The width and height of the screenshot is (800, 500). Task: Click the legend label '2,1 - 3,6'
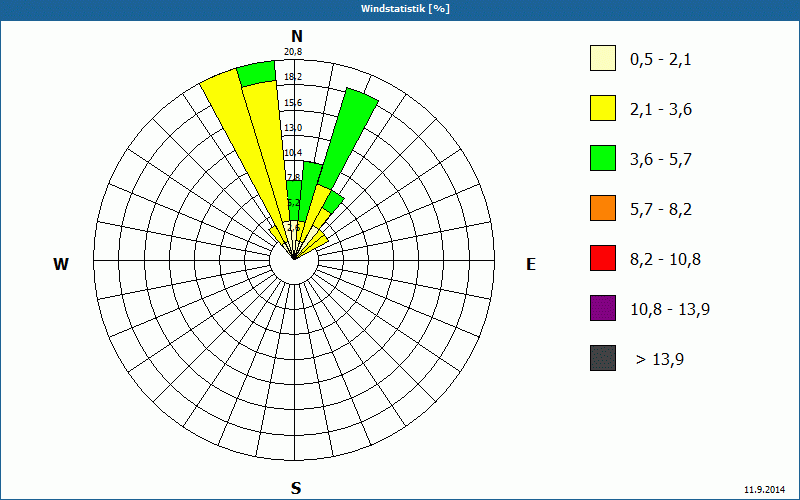coord(661,110)
